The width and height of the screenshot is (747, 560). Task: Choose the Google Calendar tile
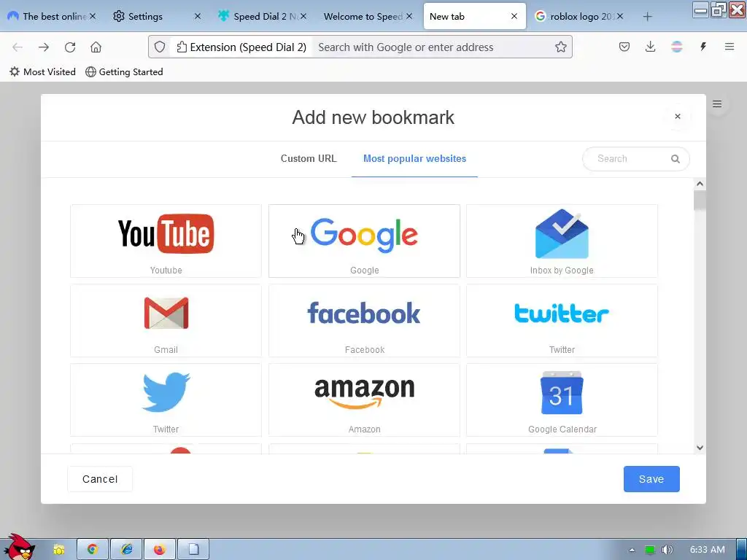pyautogui.click(x=562, y=400)
